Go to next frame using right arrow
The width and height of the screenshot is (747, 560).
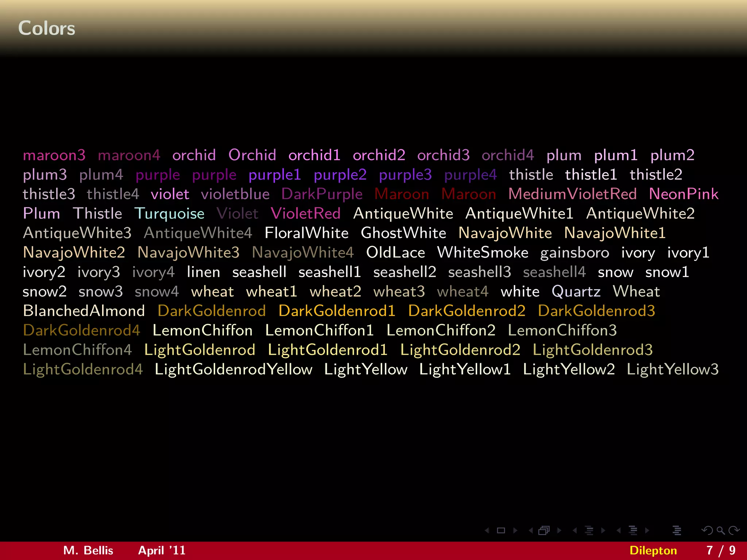(x=559, y=530)
